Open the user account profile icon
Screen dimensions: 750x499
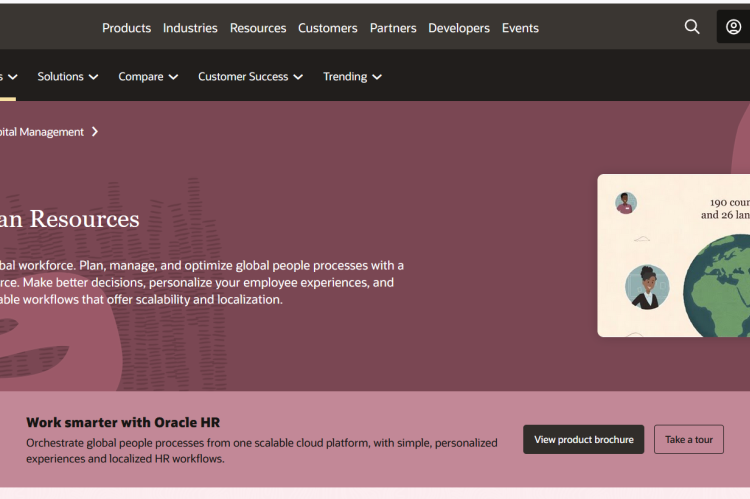pyautogui.click(x=733, y=27)
